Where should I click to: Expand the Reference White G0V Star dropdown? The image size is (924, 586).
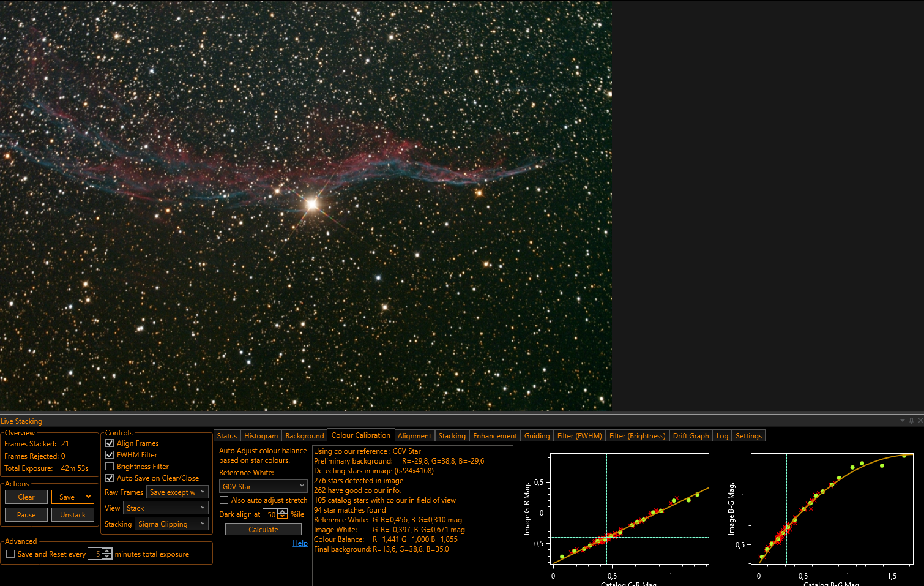(x=263, y=486)
